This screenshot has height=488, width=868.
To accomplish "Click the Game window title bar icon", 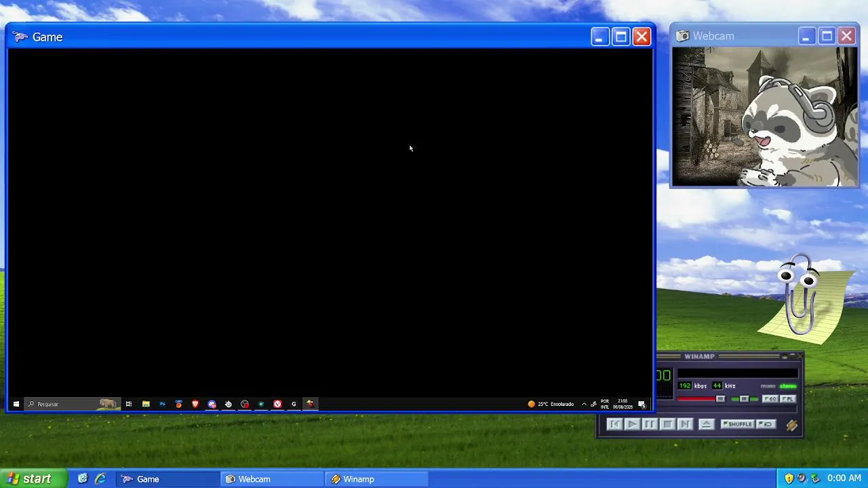I will pyautogui.click(x=20, y=37).
